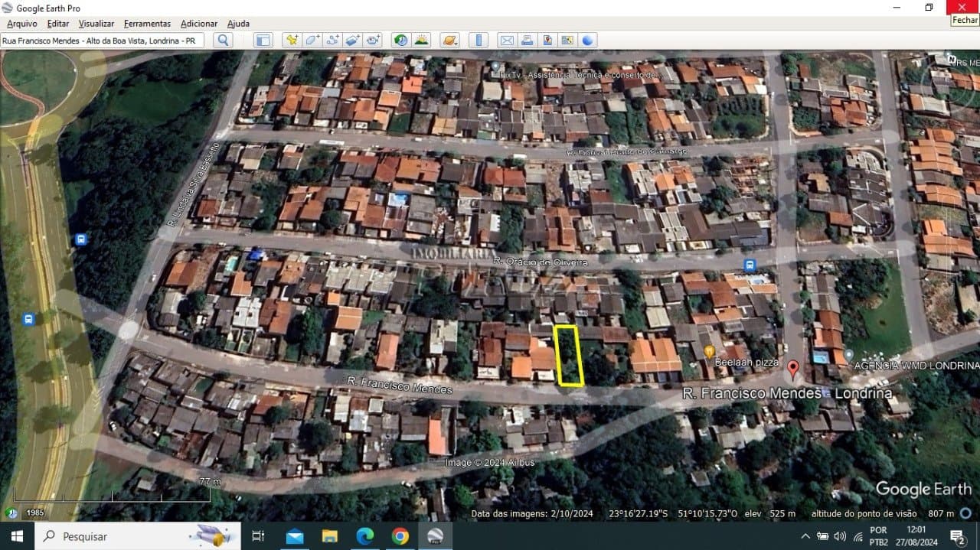Add a placemark with pushpin tool
Viewport: 980px width, 550px height.
pos(292,41)
